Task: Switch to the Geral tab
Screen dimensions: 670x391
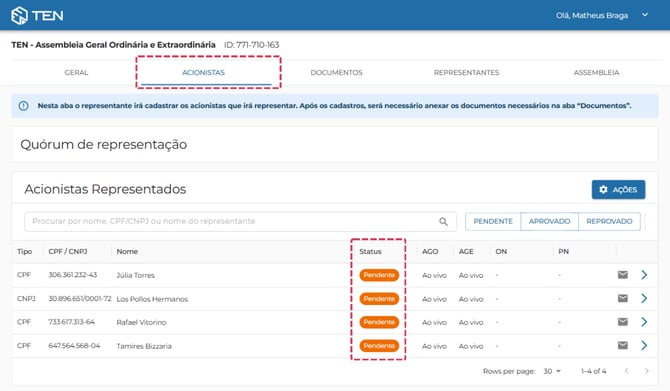Action: [x=76, y=73]
